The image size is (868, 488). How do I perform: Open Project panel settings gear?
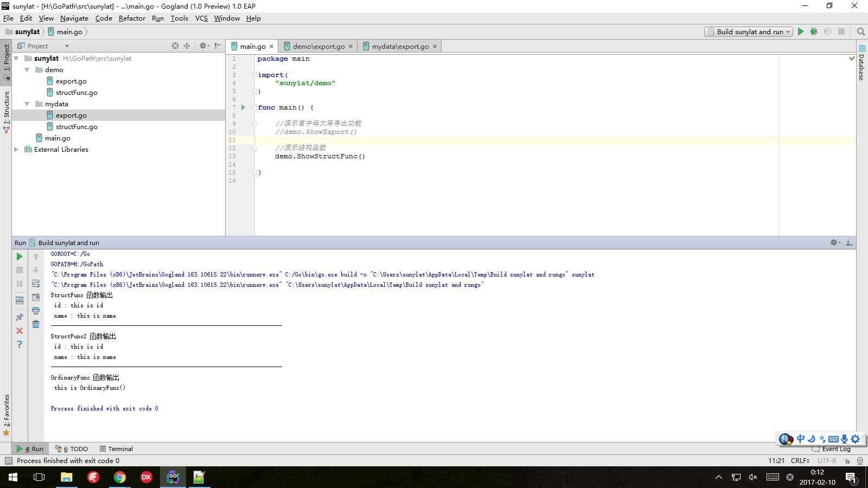click(204, 46)
